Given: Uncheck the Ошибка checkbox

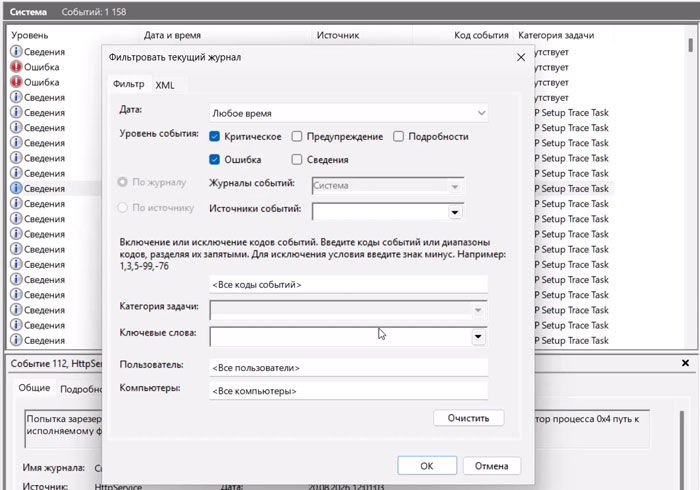Looking at the screenshot, I should click(214, 159).
